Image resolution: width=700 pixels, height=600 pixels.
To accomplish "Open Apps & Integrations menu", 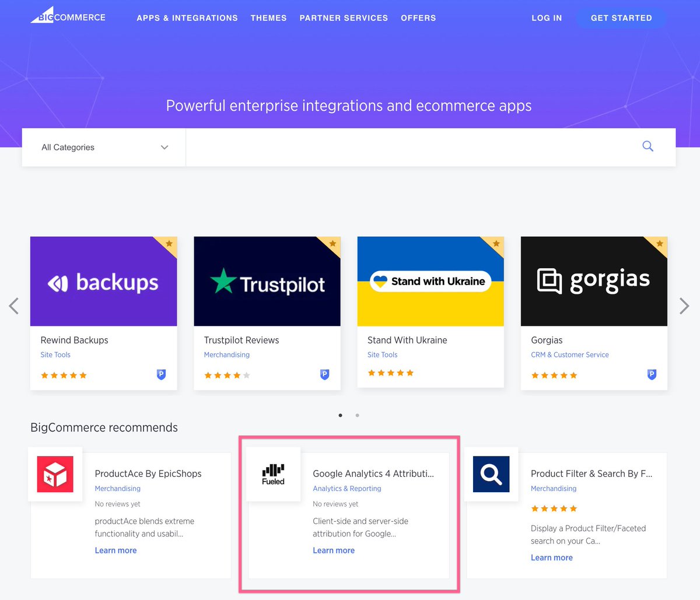I will point(187,18).
